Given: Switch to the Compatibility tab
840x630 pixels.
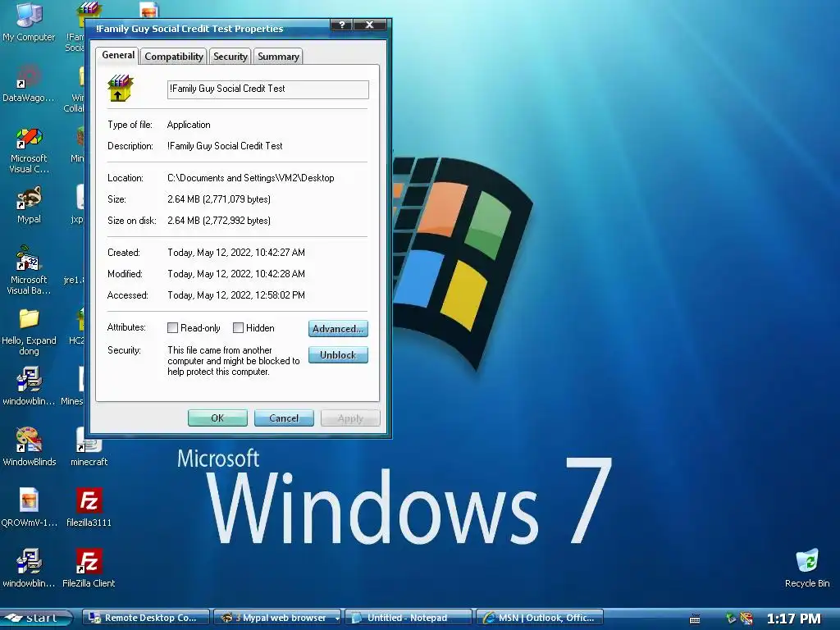Looking at the screenshot, I should pos(174,57).
